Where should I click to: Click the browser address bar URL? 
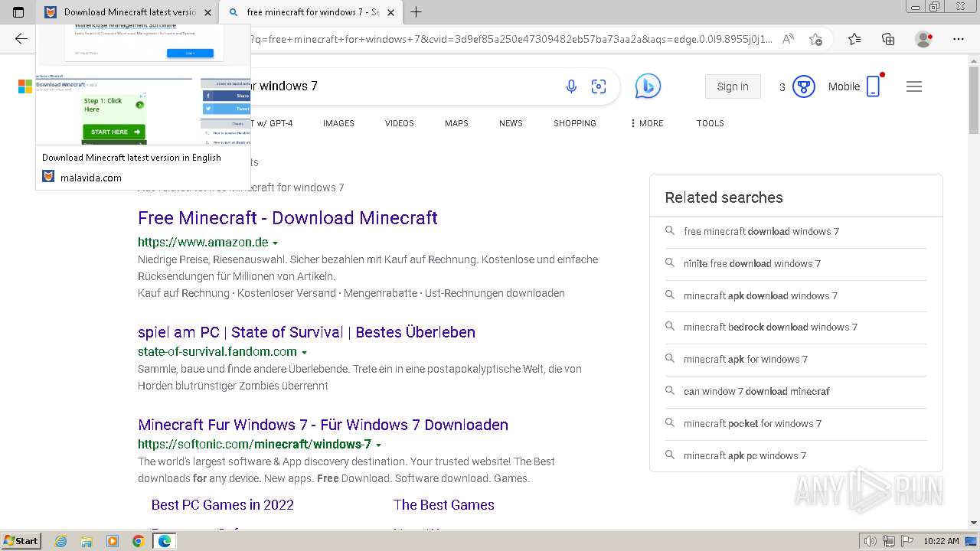click(x=511, y=39)
